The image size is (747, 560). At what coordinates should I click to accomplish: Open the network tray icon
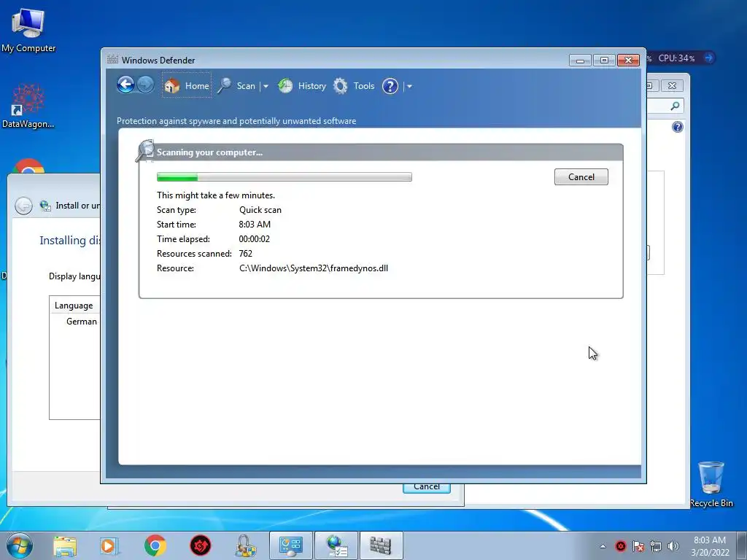pos(656,546)
